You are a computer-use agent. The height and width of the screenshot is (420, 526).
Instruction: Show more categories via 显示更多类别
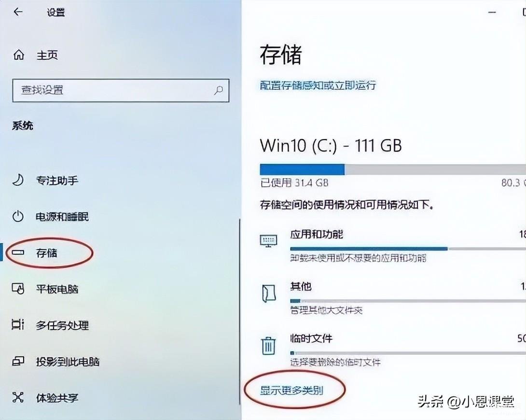pos(291,391)
